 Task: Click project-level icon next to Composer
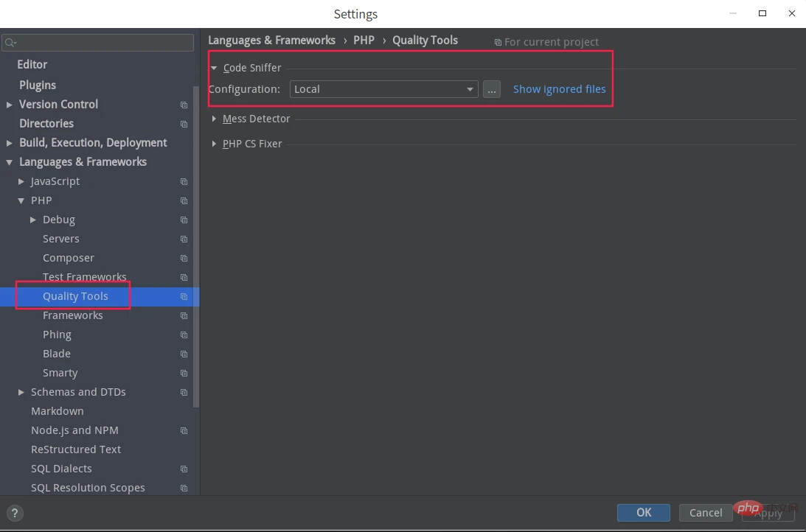pyautogui.click(x=184, y=259)
